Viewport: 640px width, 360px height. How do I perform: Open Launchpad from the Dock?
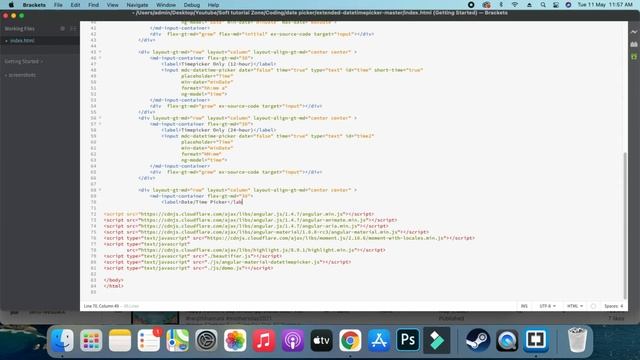click(x=91, y=340)
